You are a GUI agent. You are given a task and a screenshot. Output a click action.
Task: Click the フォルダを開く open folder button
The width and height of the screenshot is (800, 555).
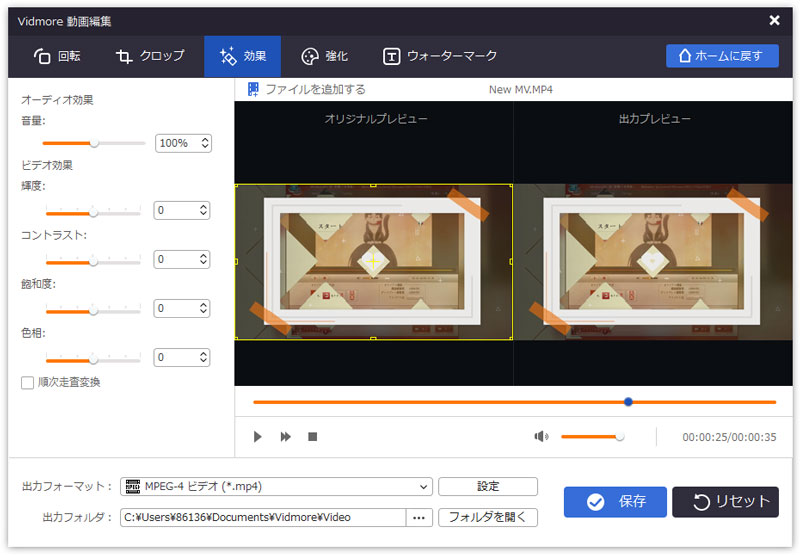pyautogui.click(x=488, y=517)
